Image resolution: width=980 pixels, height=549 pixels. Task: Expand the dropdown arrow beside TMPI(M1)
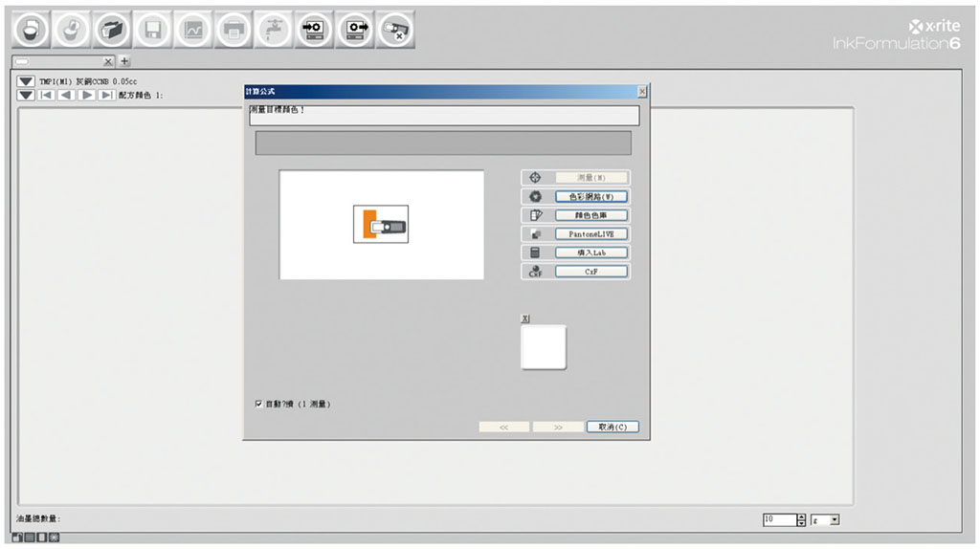point(26,82)
